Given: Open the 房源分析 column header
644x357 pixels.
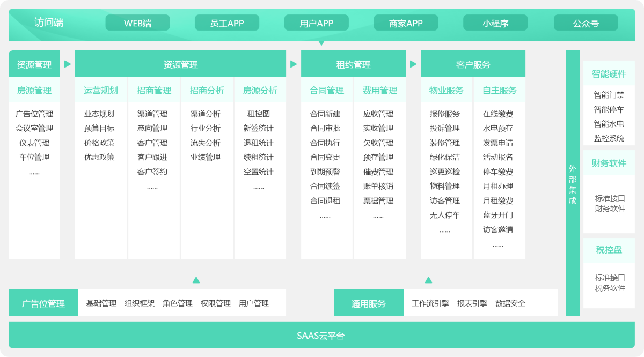Looking at the screenshot, I should pos(260,91).
